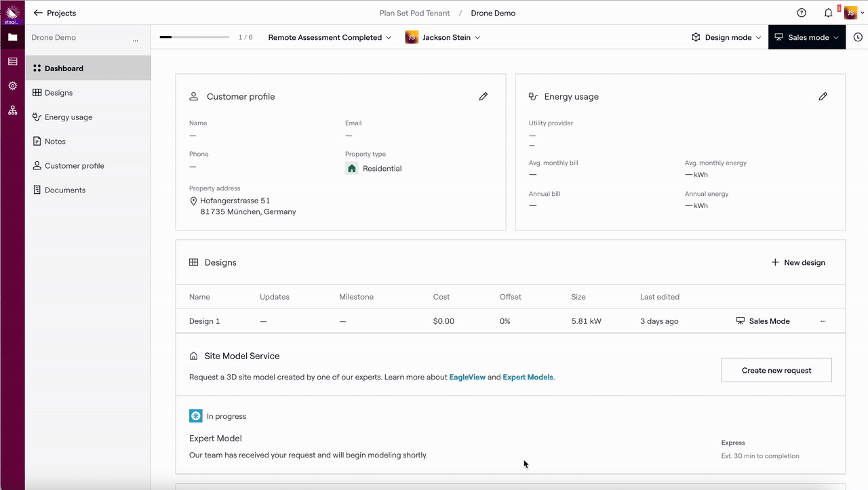Click Create new request button
The image size is (868, 490).
[x=776, y=370]
